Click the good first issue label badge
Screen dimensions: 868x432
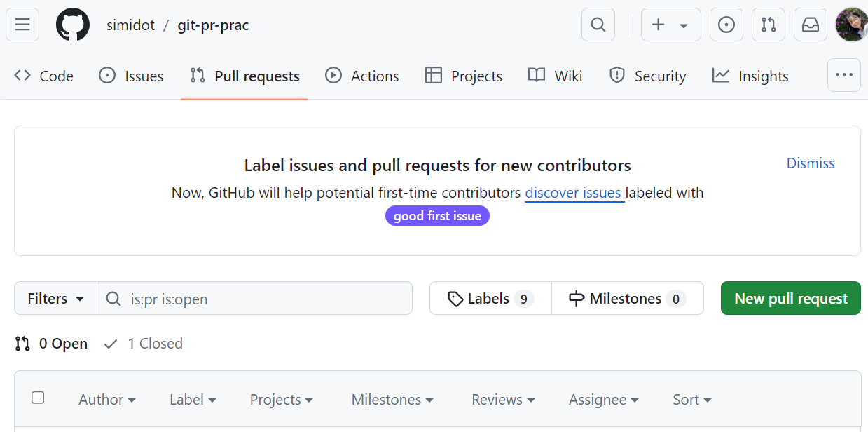pyautogui.click(x=437, y=216)
